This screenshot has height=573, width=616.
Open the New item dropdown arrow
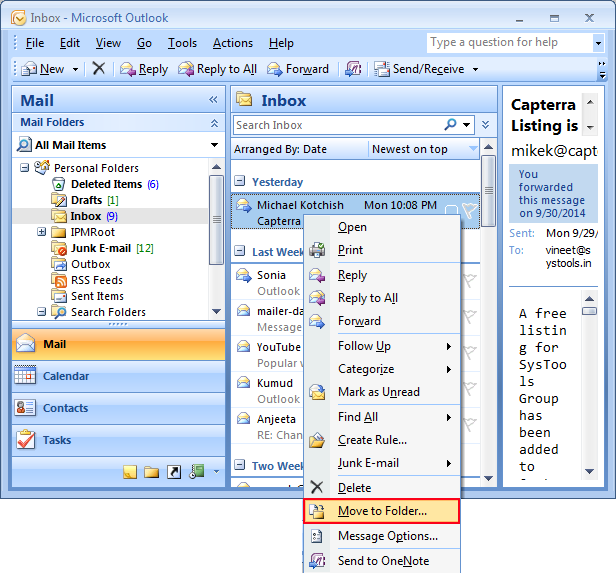75,70
